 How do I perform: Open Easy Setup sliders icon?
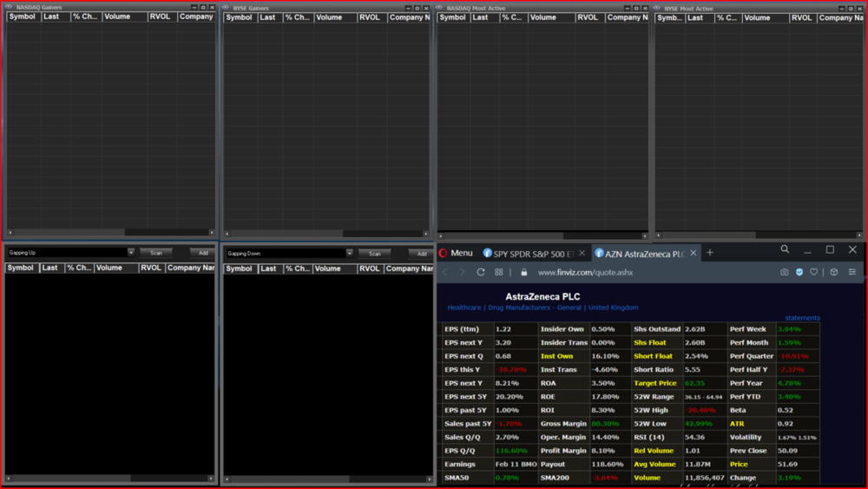pos(852,272)
